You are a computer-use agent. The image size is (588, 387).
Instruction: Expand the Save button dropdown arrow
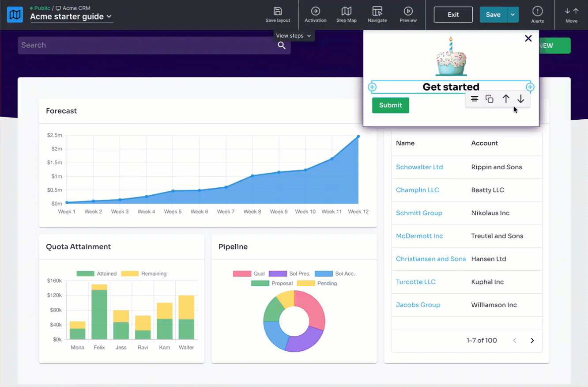tap(513, 15)
